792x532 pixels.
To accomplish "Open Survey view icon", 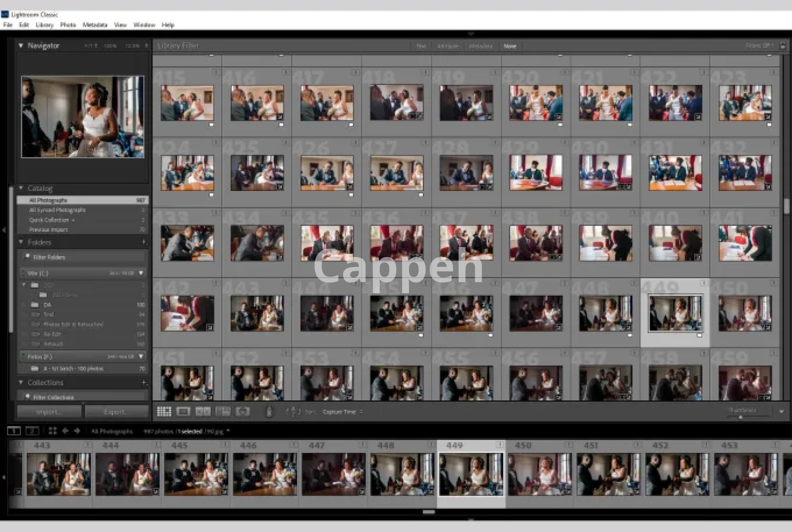I will coord(223,412).
